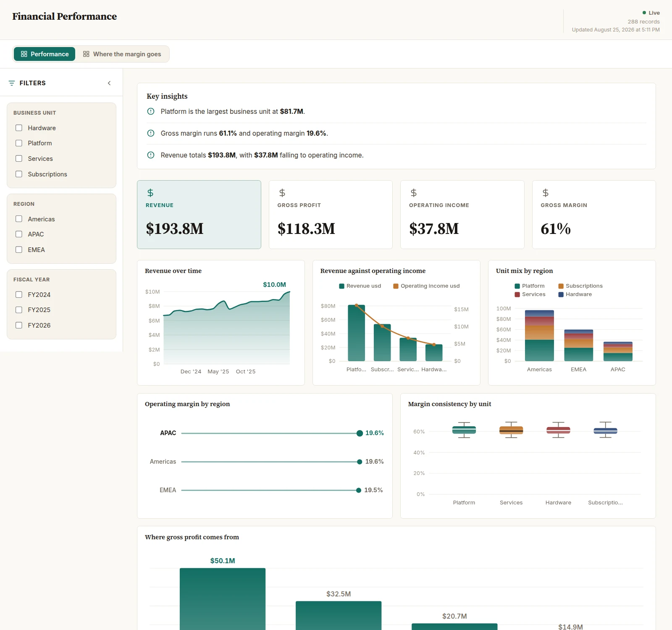Click the Subscriptions box plot
Image resolution: width=672 pixels, height=630 pixels.
[x=605, y=430]
